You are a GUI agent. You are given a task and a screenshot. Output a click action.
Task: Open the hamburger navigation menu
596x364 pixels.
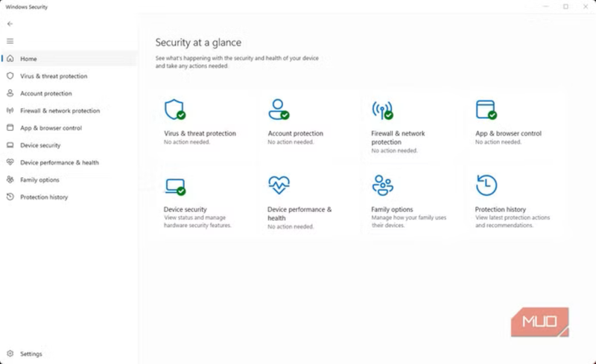pos(10,41)
